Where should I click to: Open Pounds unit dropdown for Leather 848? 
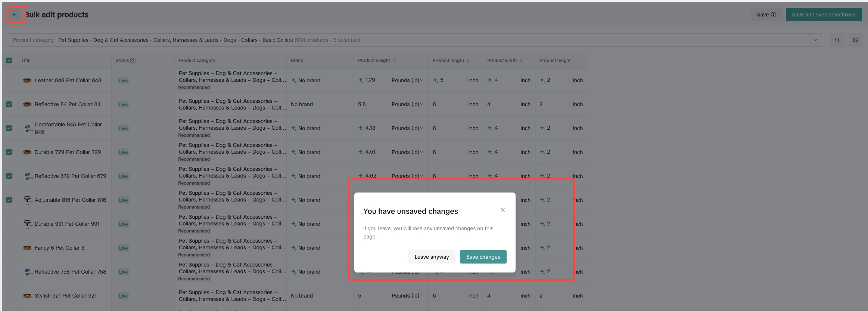[407, 80]
